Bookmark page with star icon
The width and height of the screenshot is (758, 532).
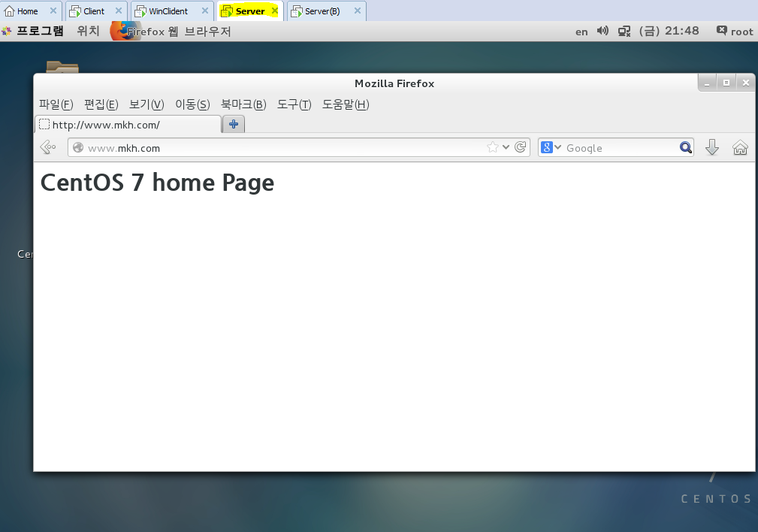coord(493,147)
